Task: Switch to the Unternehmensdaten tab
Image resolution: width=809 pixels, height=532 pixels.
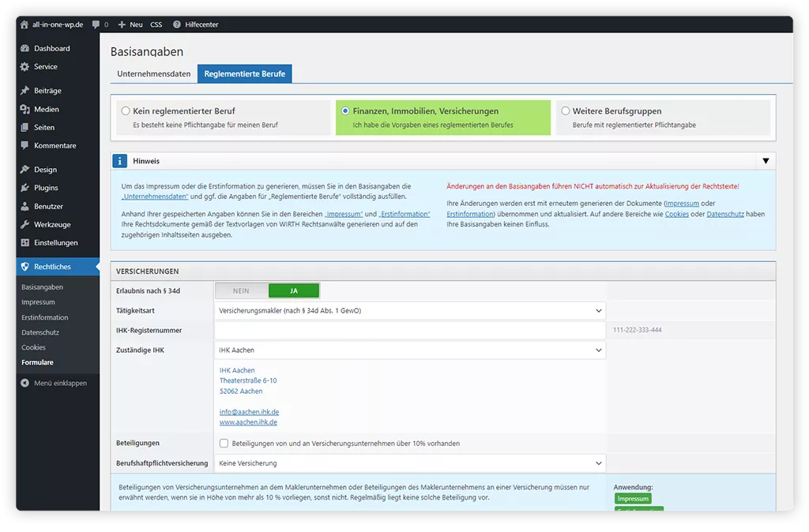Action: (x=154, y=74)
